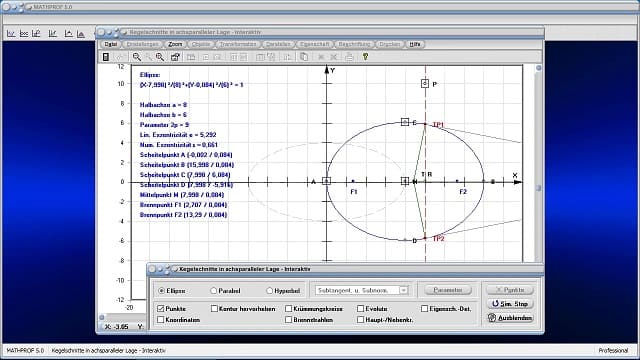Click the greyed Punkte button
The height and width of the screenshot is (360, 640).
click(x=510, y=290)
